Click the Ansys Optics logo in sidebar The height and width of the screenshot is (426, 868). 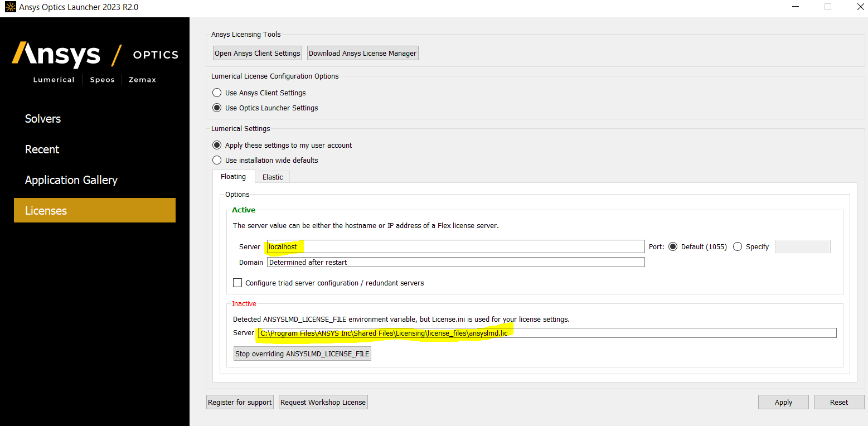coord(95,55)
